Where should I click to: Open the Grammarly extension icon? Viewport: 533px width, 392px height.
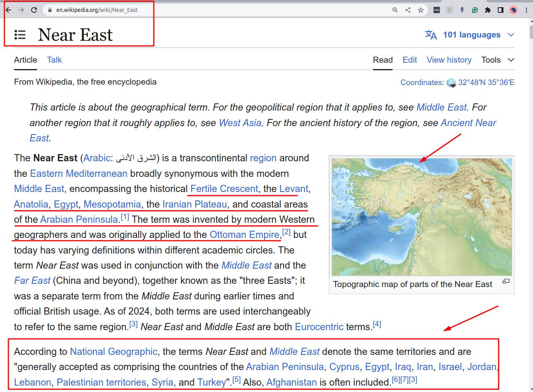click(475, 10)
